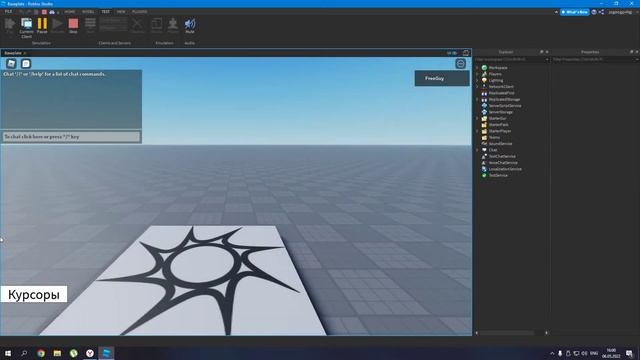Screen dimensions: 640x360
Task: Click the Explorer panel horizontal scrollbar
Action: pos(506,333)
